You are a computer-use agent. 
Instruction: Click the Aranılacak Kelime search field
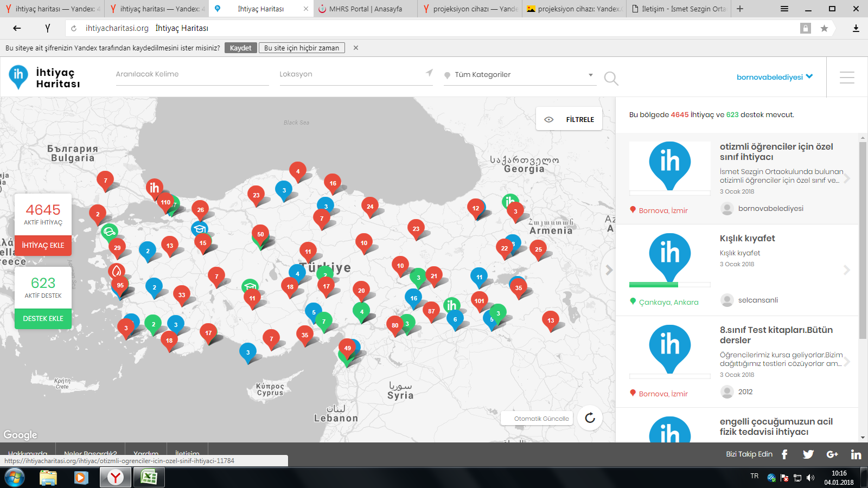coord(192,74)
